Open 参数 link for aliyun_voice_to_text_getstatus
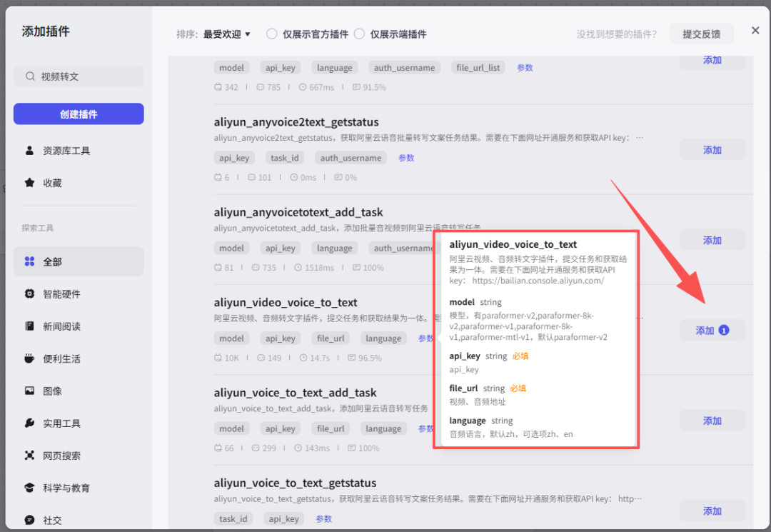771x532 pixels. pos(323,518)
